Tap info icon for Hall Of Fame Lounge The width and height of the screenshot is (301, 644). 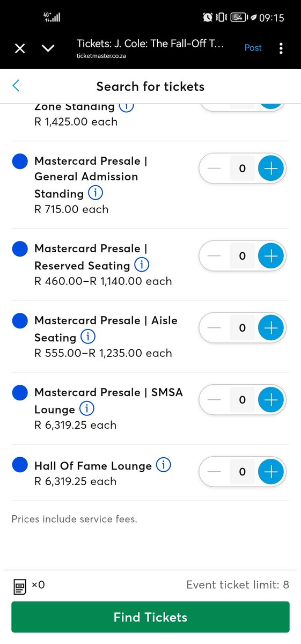[x=163, y=465]
